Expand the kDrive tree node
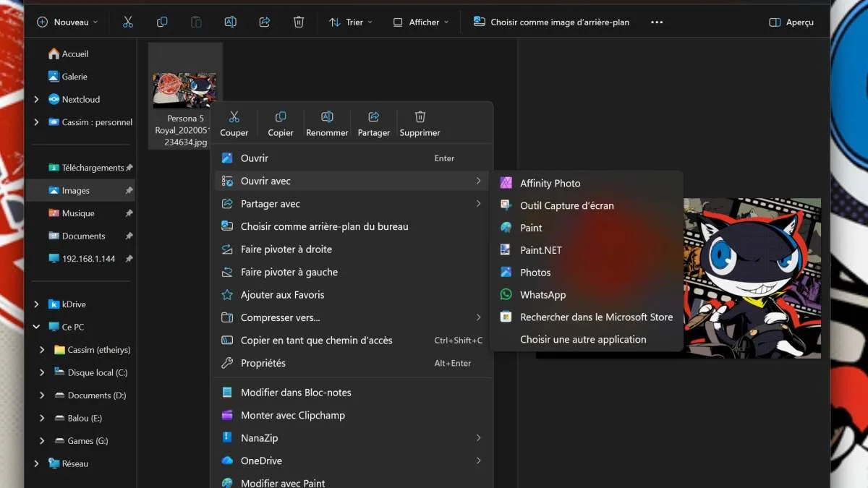The height and width of the screenshot is (488, 868). point(36,304)
